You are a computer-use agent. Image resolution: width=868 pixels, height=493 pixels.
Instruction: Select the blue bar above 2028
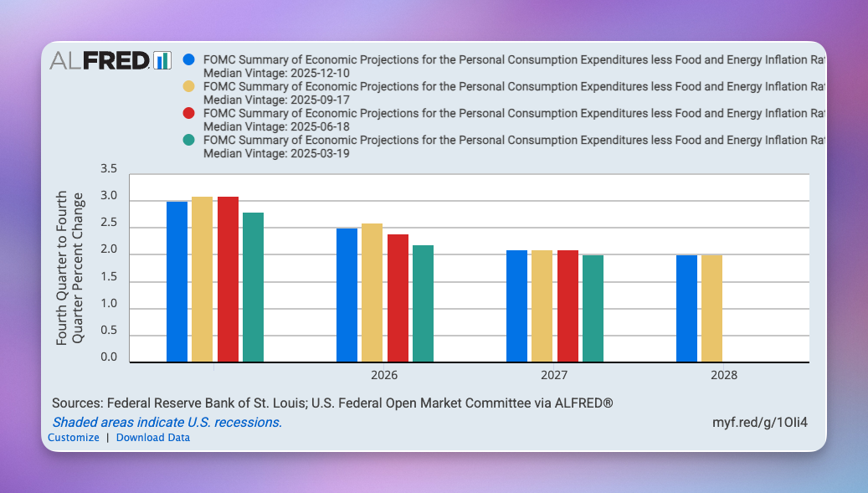(686, 308)
